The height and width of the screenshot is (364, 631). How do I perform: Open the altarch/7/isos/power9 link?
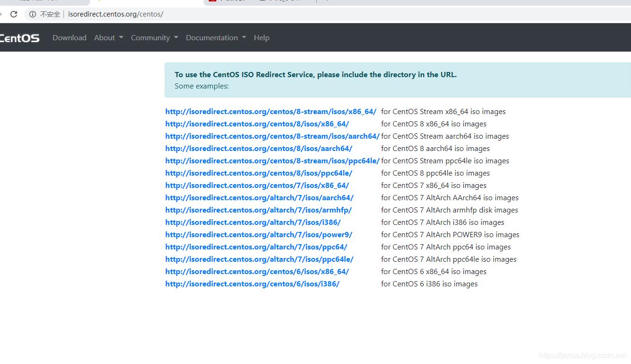pos(258,235)
